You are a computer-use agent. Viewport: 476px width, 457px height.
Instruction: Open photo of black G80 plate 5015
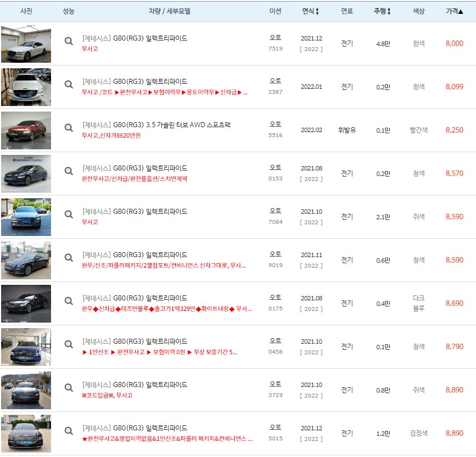pyautogui.click(x=26, y=434)
